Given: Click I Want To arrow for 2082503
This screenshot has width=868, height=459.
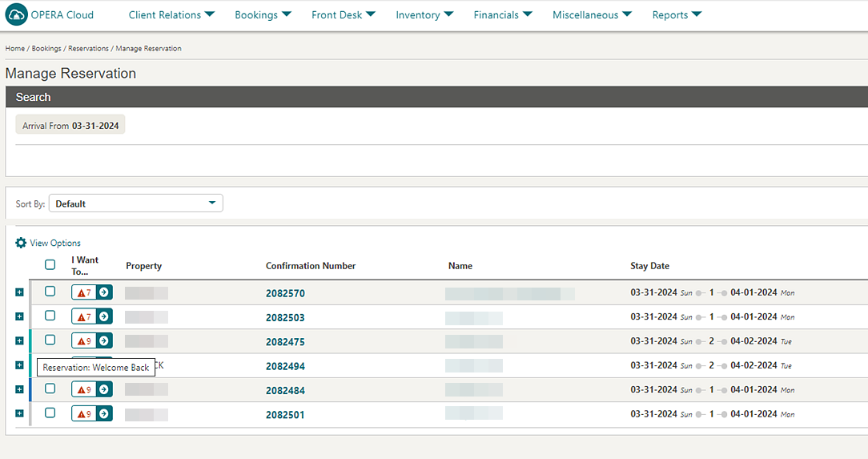Looking at the screenshot, I should point(104,316).
